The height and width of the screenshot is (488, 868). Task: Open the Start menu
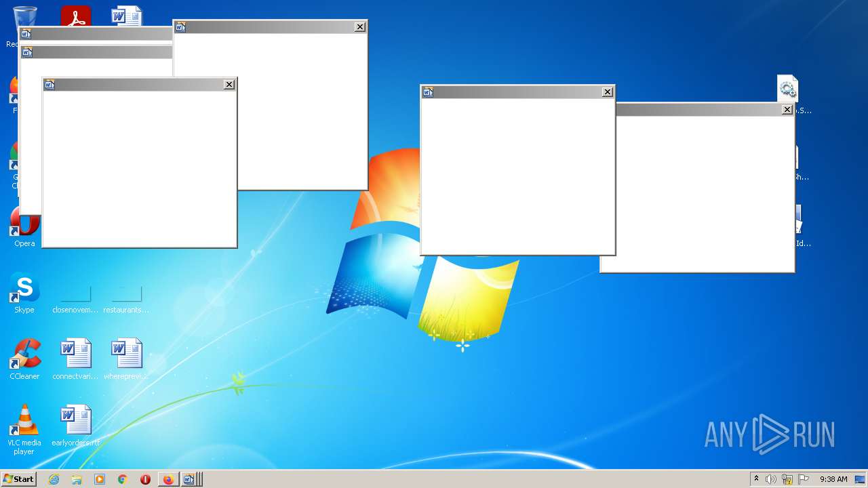coord(18,479)
